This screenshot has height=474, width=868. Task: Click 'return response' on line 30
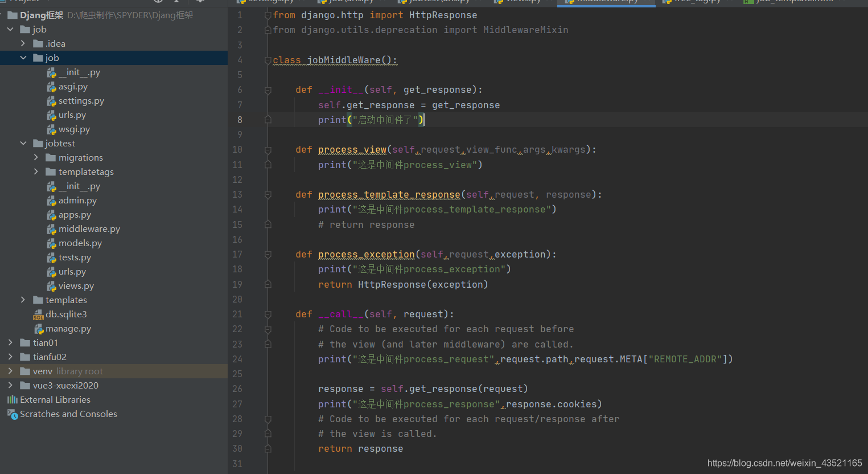coord(361,448)
